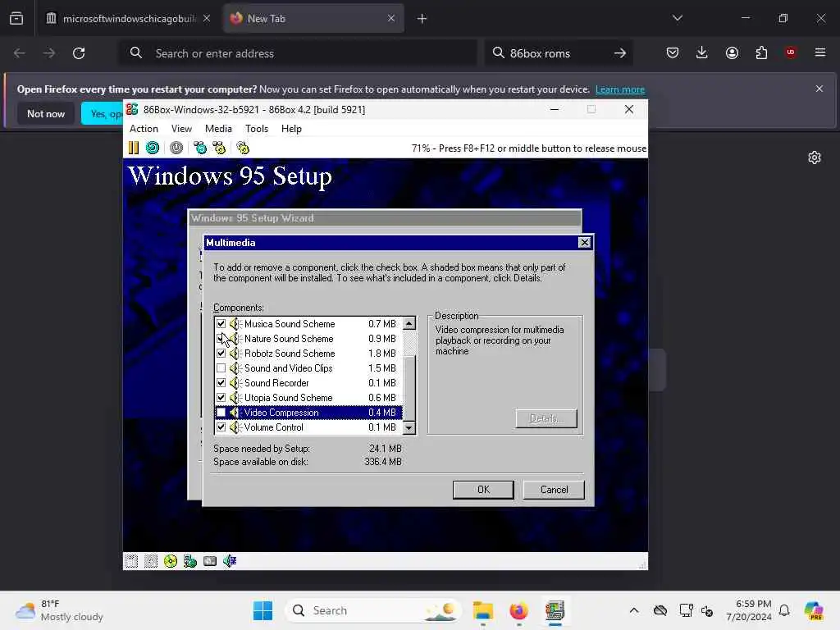
Task: Select the Sound Recorder list row
Action: point(308,383)
